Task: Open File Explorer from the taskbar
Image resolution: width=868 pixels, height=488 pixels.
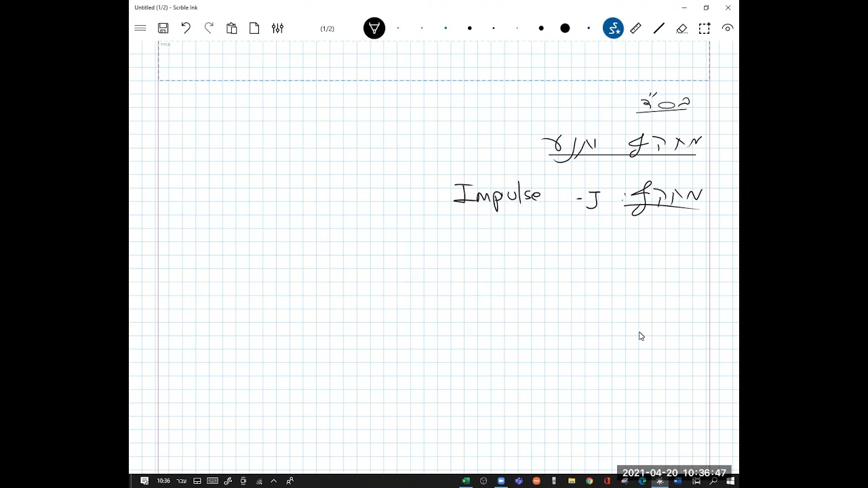Action: click(x=572, y=481)
